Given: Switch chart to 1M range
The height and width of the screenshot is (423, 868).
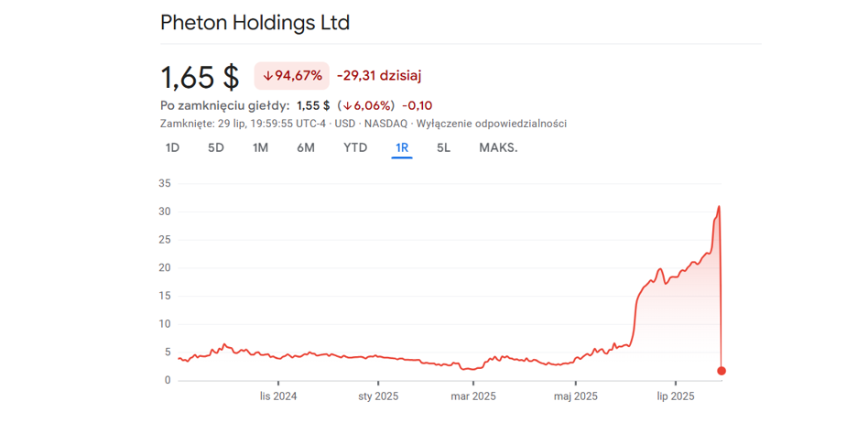Looking at the screenshot, I should pyautogui.click(x=260, y=147).
